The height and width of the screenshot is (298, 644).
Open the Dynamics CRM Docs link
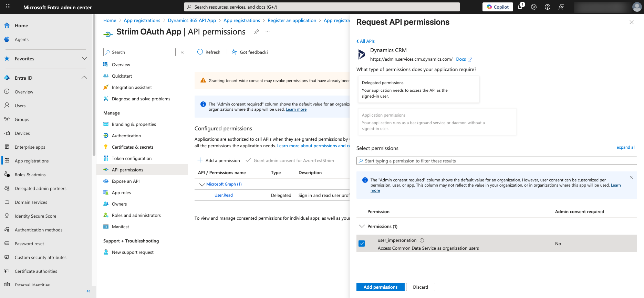[464, 59]
